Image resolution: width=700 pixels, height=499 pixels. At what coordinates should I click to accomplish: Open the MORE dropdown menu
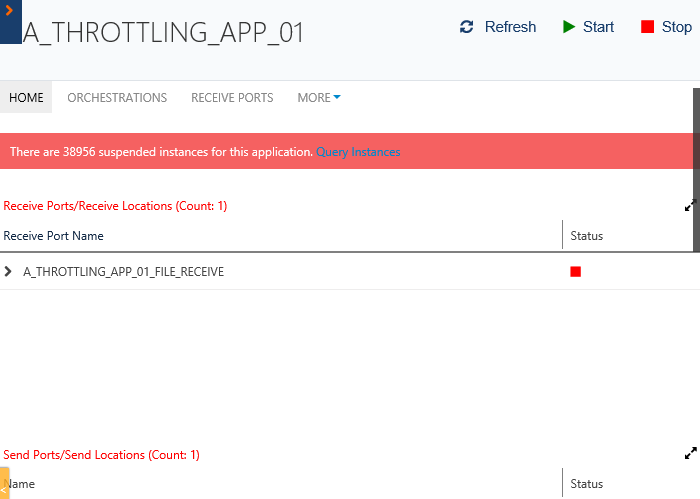click(318, 98)
